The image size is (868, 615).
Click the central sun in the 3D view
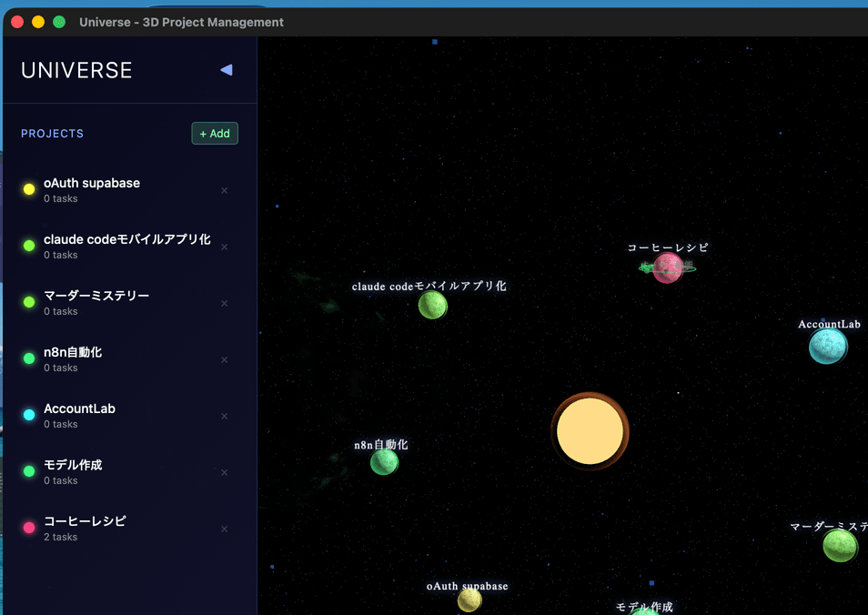click(x=590, y=430)
